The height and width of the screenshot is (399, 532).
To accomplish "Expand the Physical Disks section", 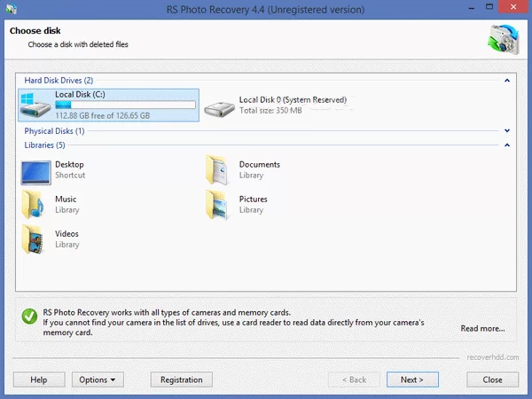I will [507, 130].
